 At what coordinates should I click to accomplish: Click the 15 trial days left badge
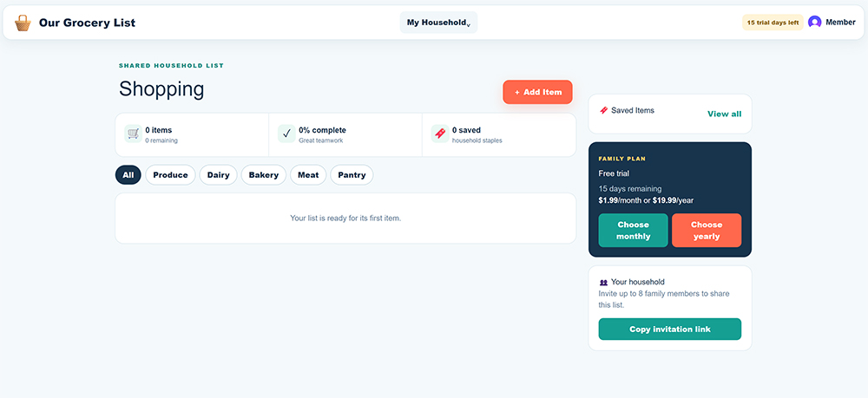[773, 23]
